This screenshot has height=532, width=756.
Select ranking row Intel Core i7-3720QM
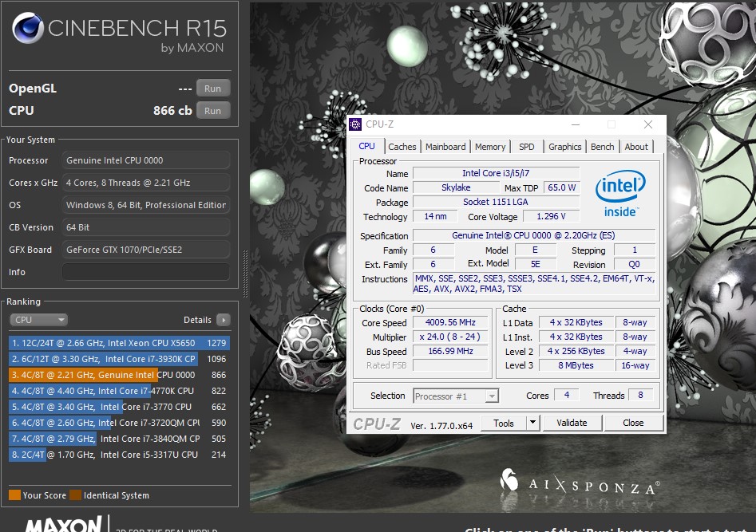click(x=119, y=422)
